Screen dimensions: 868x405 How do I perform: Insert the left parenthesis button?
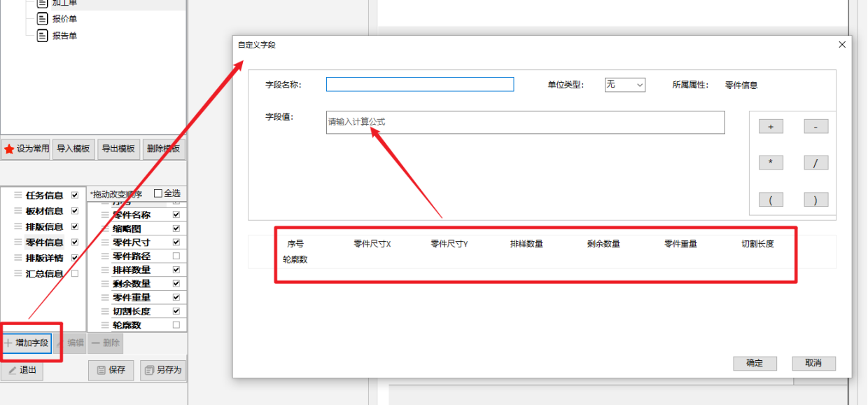point(771,200)
